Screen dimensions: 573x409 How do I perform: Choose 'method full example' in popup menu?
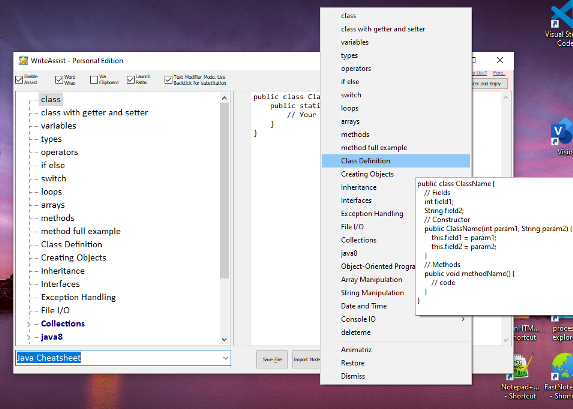pyautogui.click(x=396, y=148)
